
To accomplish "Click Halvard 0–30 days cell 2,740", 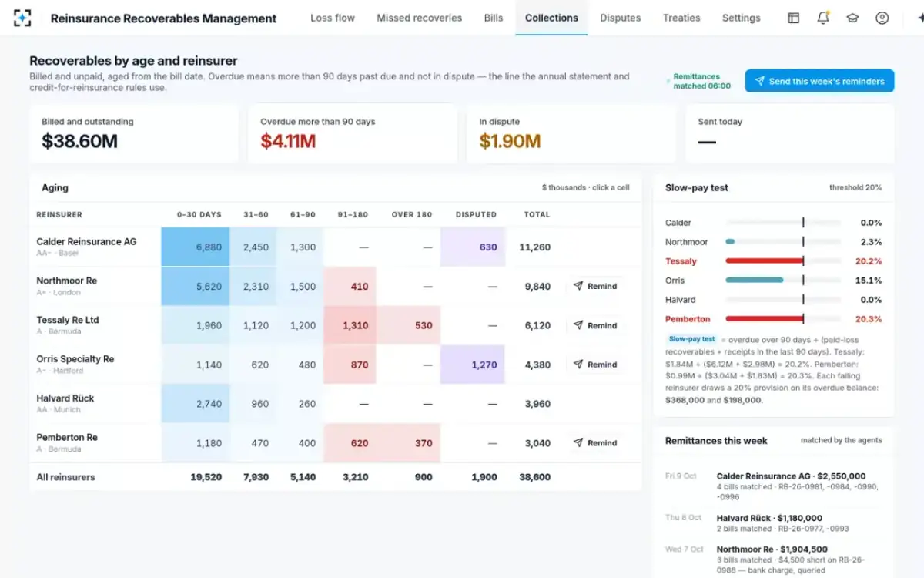I will point(196,404).
